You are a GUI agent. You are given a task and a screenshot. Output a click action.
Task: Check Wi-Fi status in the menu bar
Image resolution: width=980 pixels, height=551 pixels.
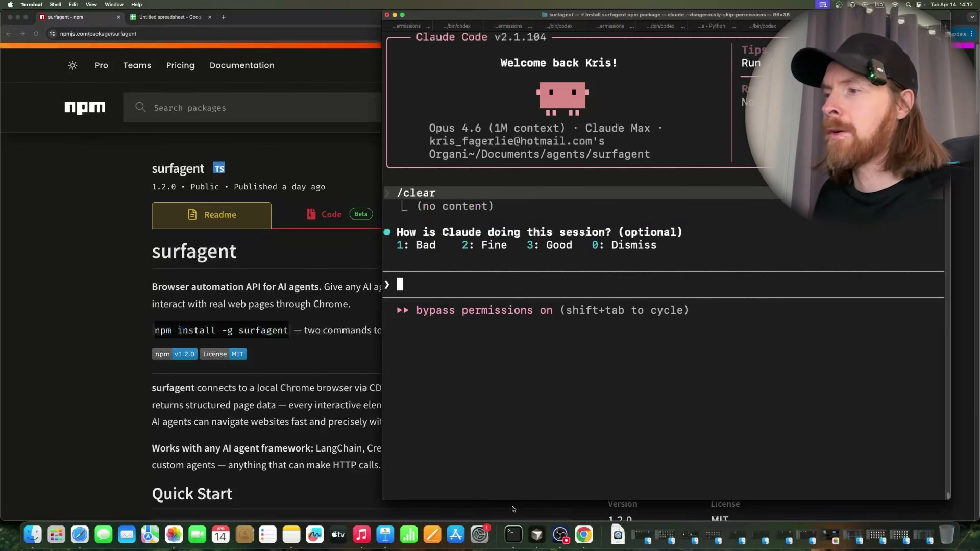click(895, 4)
